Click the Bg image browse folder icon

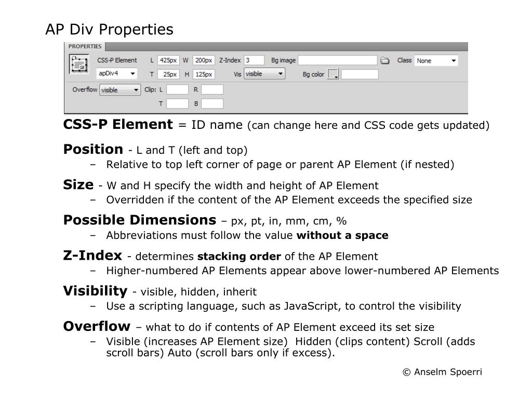click(x=385, y=61)
